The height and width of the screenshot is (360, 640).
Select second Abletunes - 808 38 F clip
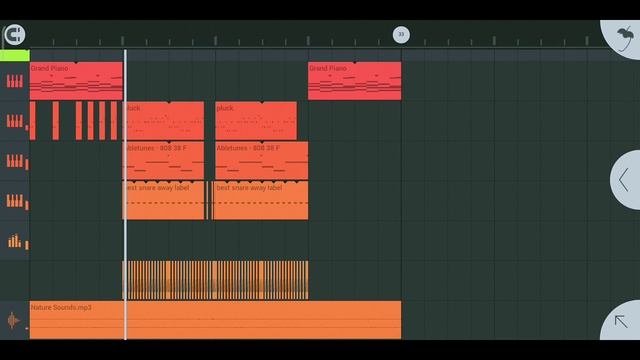click(262, 160)
